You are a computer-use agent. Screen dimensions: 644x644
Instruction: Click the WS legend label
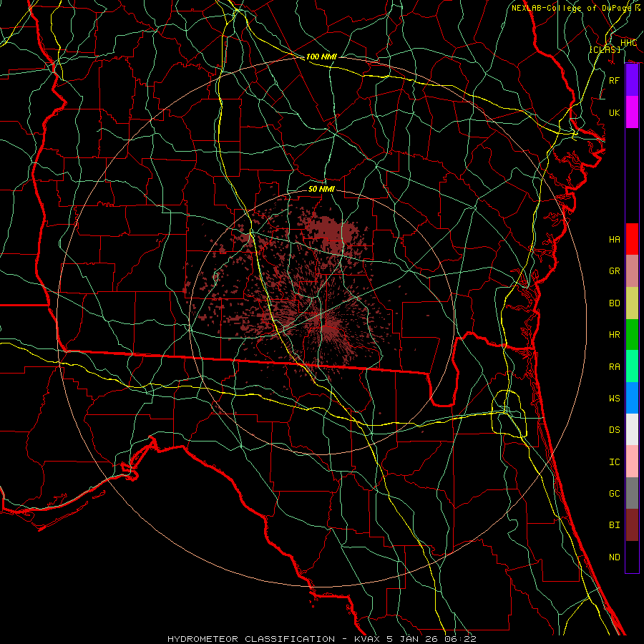614,399
